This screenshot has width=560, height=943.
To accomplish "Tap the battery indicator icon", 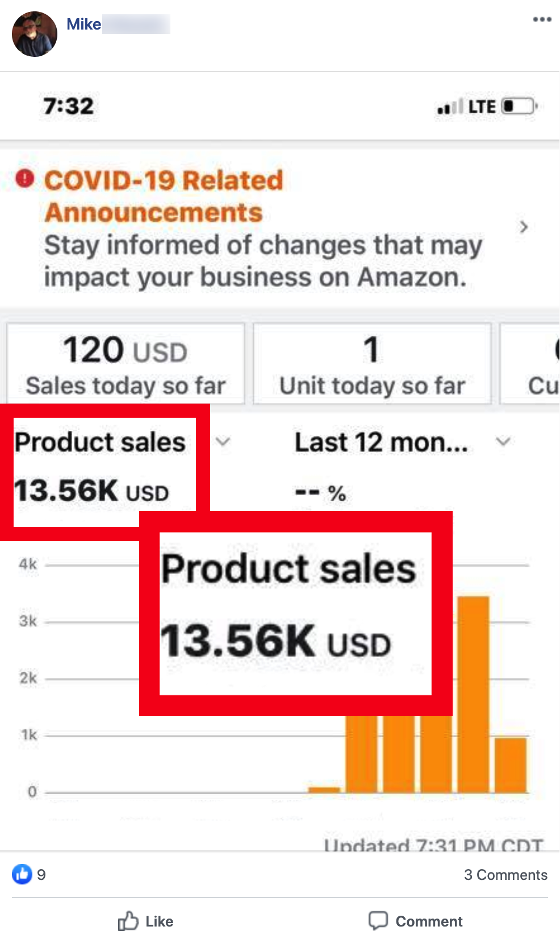I will (519, 106).
